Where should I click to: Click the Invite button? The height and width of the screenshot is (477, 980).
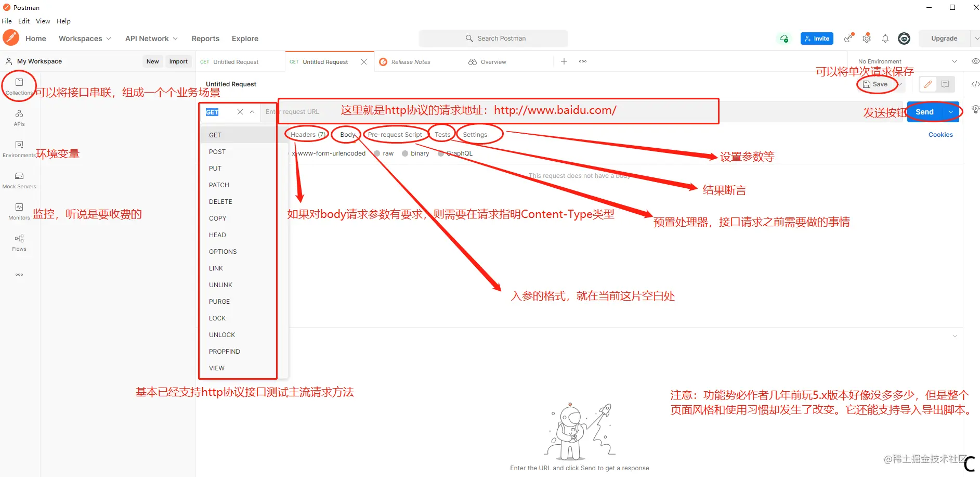click(817, 38)
